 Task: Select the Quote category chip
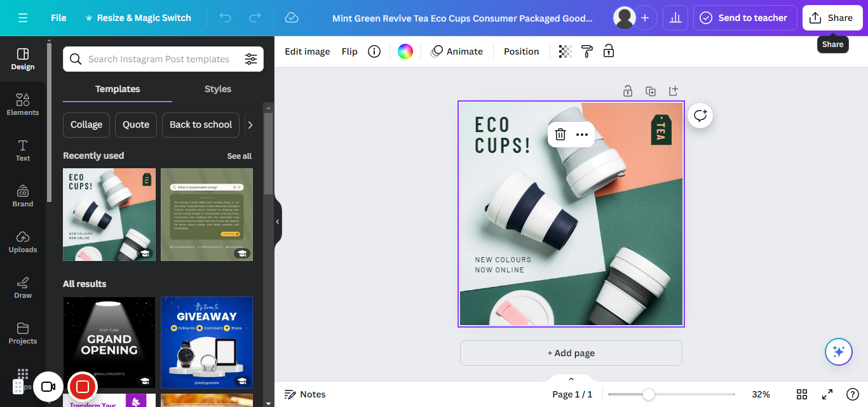tap(136, 125)
